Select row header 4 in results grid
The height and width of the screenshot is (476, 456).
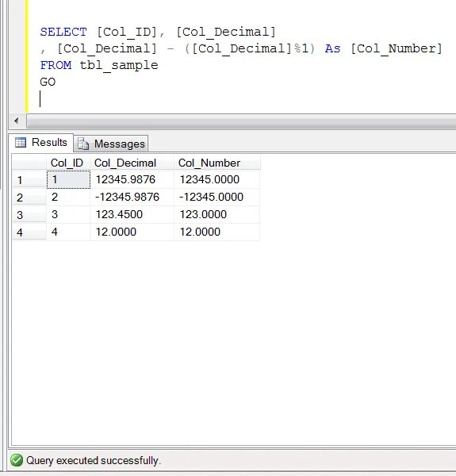[29, 232]
